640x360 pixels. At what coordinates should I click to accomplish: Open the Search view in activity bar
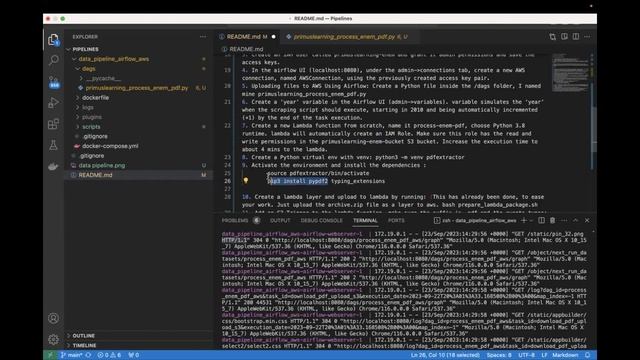[x=53, y=60]
